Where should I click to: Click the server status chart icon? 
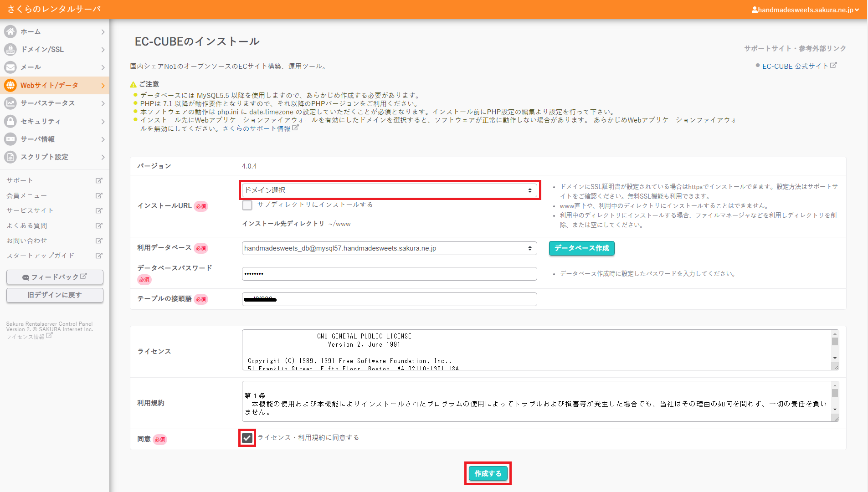click(10, 103)
